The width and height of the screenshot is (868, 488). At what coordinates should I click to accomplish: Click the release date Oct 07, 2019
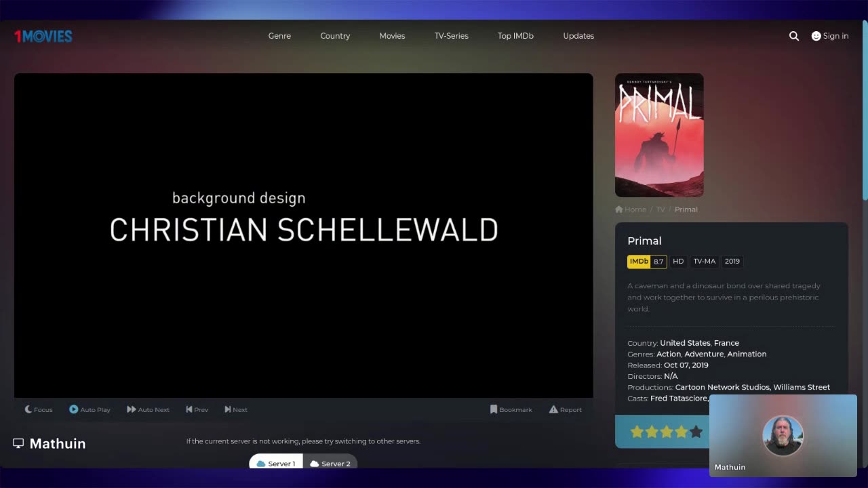[686, 365]
